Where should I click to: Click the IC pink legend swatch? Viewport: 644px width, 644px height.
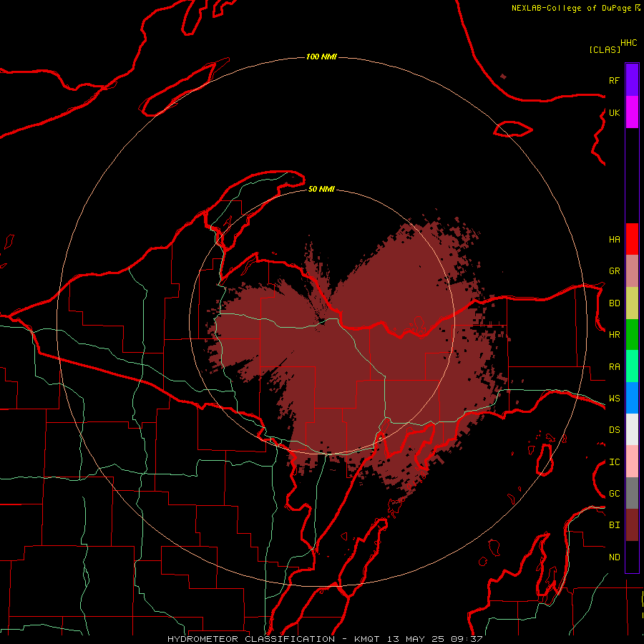coord(632,462)
